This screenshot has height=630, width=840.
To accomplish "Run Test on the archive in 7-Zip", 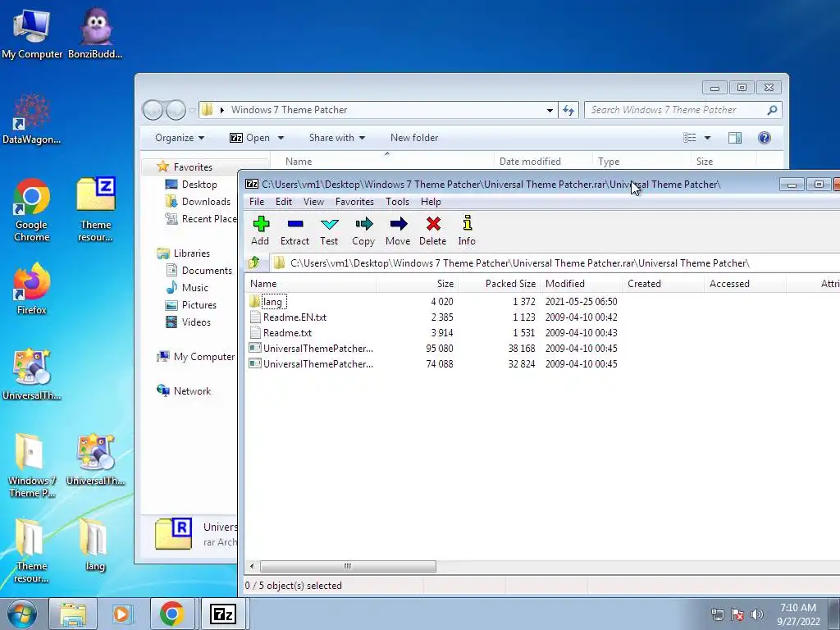I will pyautogui.click(x=329, y=231).
